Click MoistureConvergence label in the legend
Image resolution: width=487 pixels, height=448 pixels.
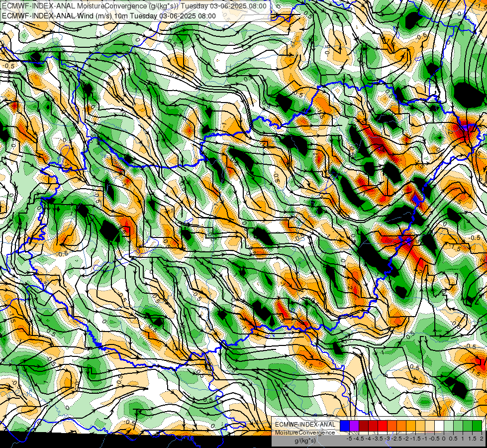click(x=305, y=433)
